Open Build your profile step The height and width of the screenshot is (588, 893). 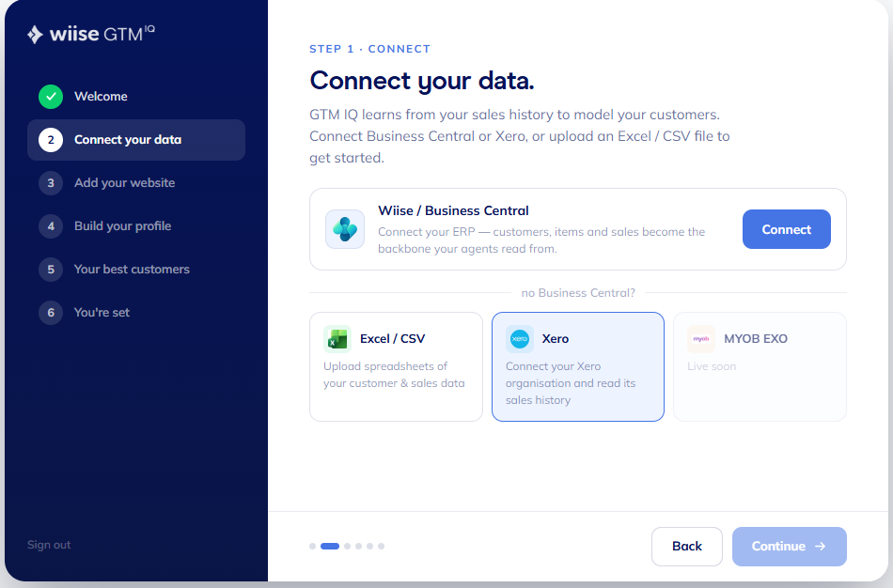[136, 226]
